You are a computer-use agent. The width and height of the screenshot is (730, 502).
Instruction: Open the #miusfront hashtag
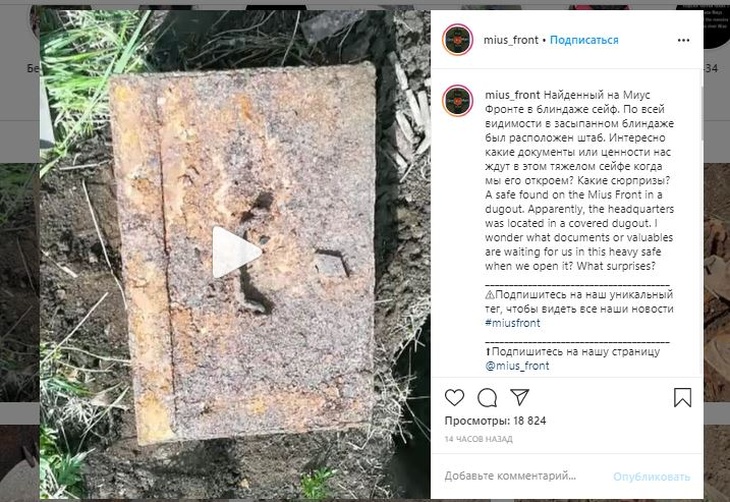tap(513, 323)
